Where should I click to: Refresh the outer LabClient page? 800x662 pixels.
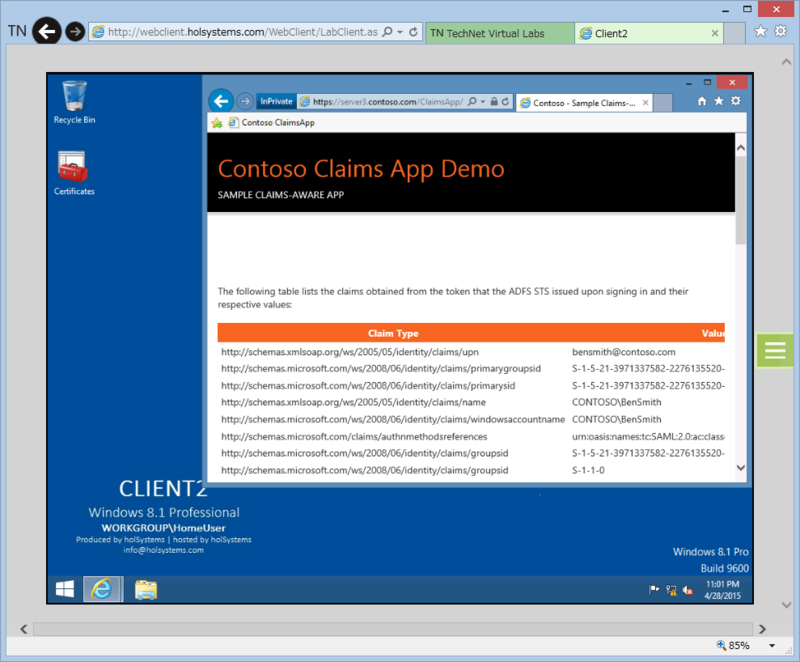(x=413, y=32)
